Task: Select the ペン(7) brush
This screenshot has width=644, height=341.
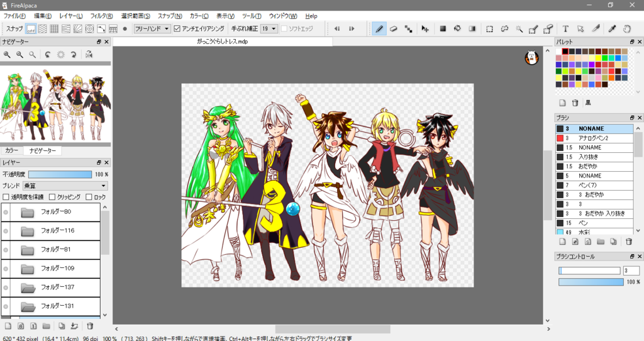Action: [594, 186]
